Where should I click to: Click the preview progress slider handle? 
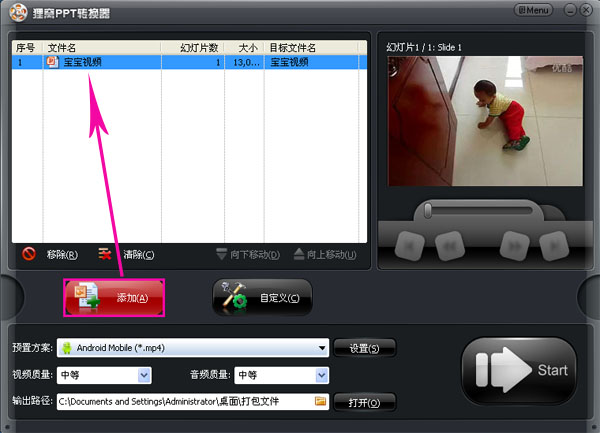[428, 210]
